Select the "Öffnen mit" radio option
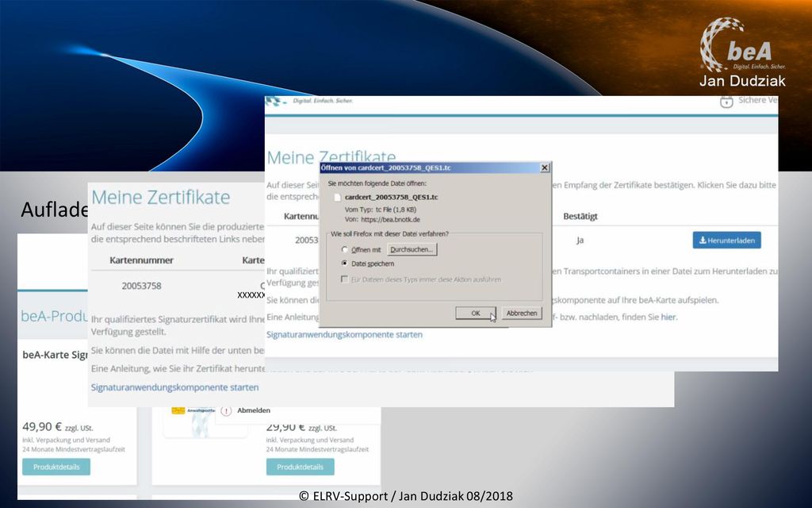 click(345, 250)
